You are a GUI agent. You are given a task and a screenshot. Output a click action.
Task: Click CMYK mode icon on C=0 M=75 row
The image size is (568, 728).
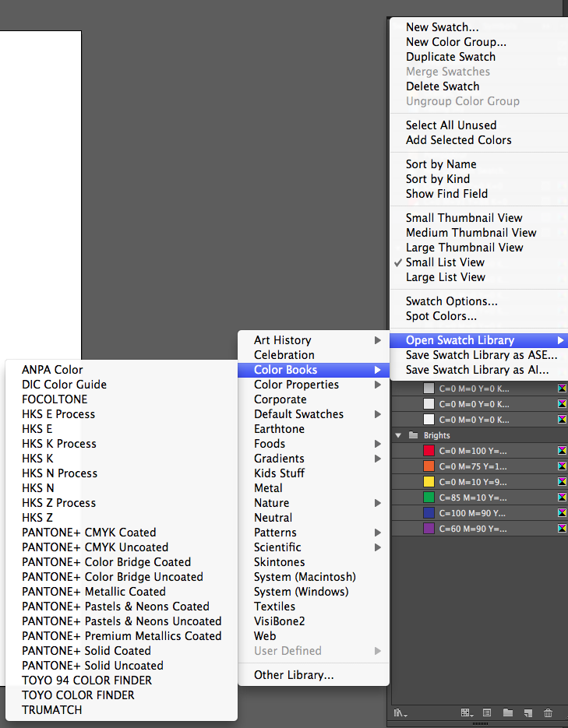562,466
